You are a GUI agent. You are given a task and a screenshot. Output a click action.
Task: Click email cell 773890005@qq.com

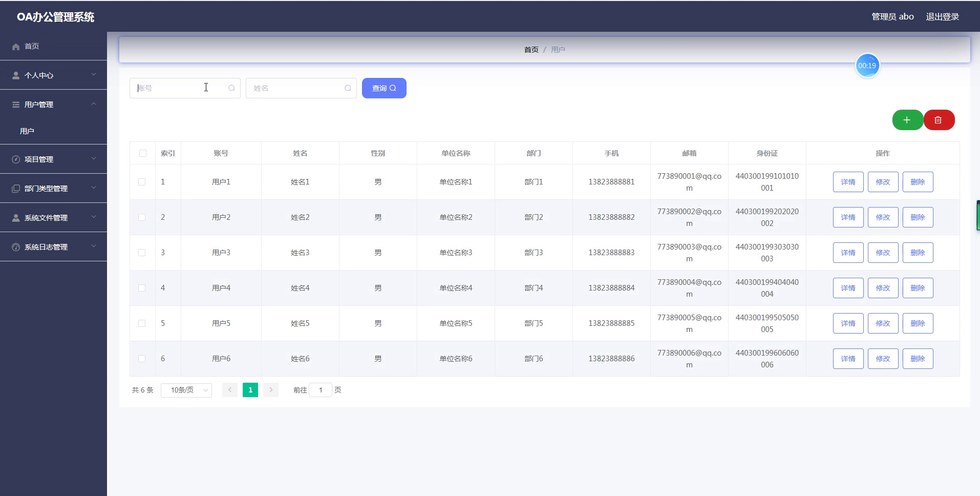(x=689, y=323)
